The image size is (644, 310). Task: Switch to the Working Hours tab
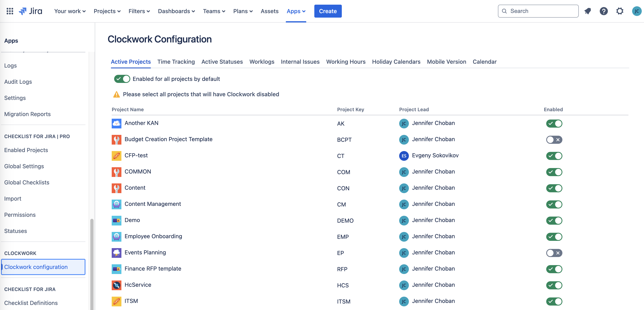346,62
